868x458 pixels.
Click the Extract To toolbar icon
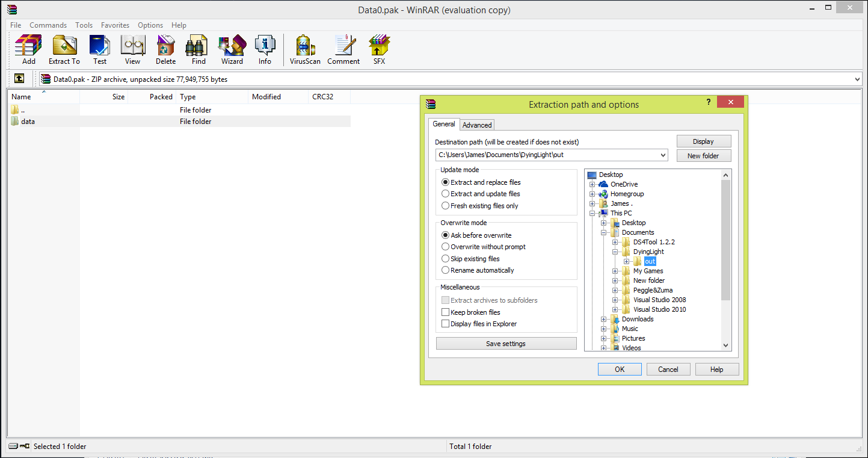pos(64,49)
